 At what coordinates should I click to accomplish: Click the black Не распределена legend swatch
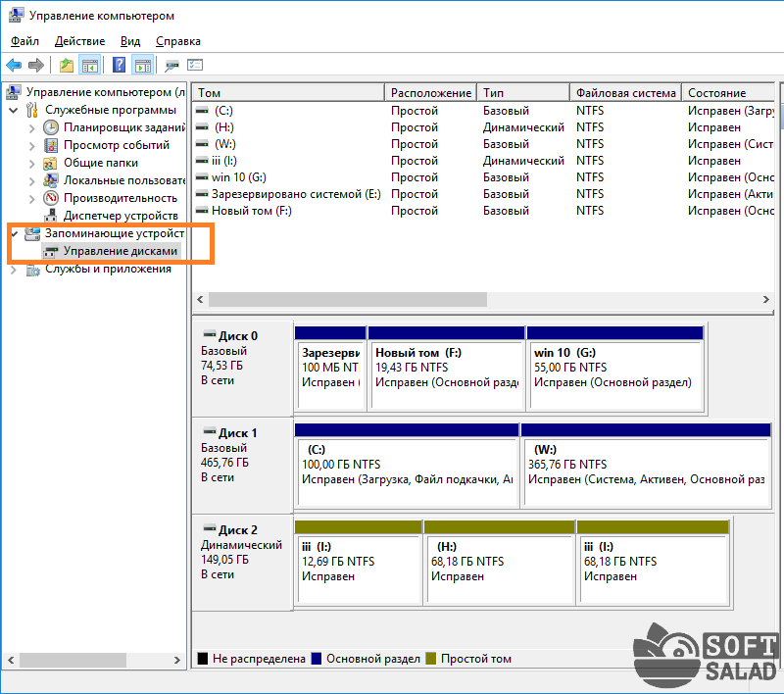click(203, 658)
